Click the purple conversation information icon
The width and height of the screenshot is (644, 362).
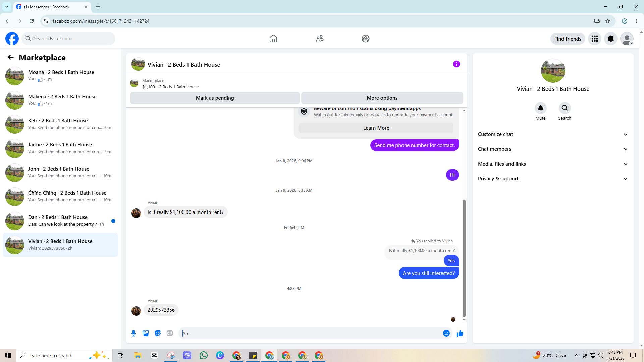[456, 64]
